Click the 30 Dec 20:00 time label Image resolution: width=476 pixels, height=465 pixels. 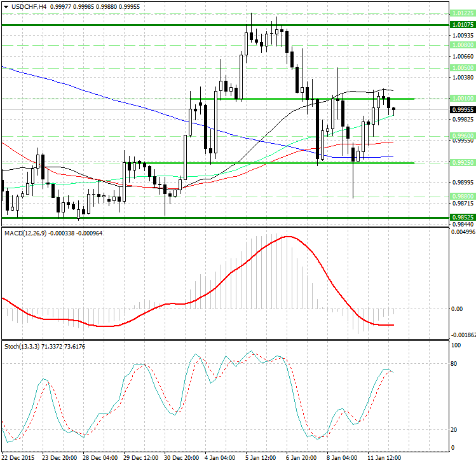click(183, 457)
